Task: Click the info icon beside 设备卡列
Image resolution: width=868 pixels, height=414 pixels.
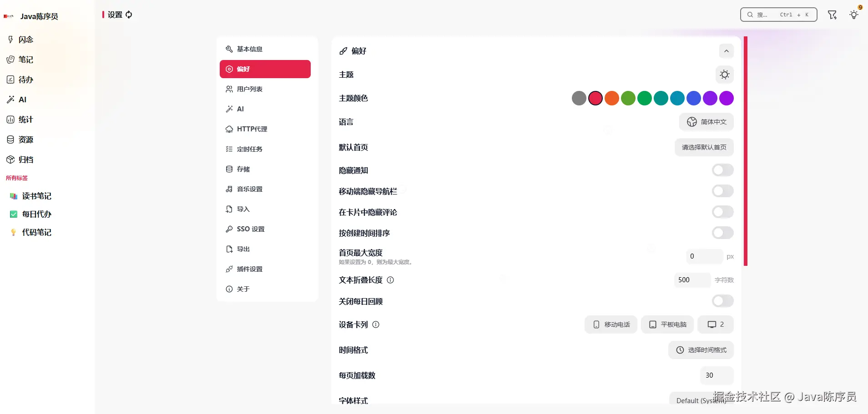Action: 376,324
